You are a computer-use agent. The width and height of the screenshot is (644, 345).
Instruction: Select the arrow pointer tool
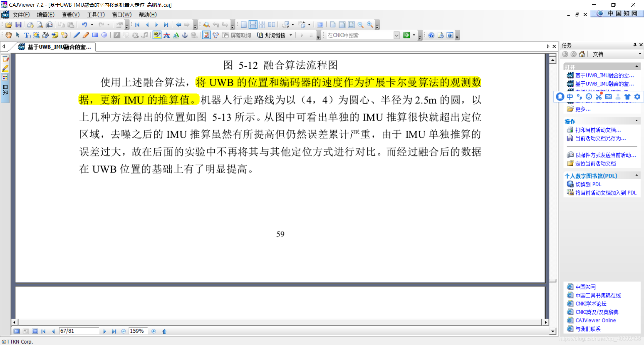[18, 35]
